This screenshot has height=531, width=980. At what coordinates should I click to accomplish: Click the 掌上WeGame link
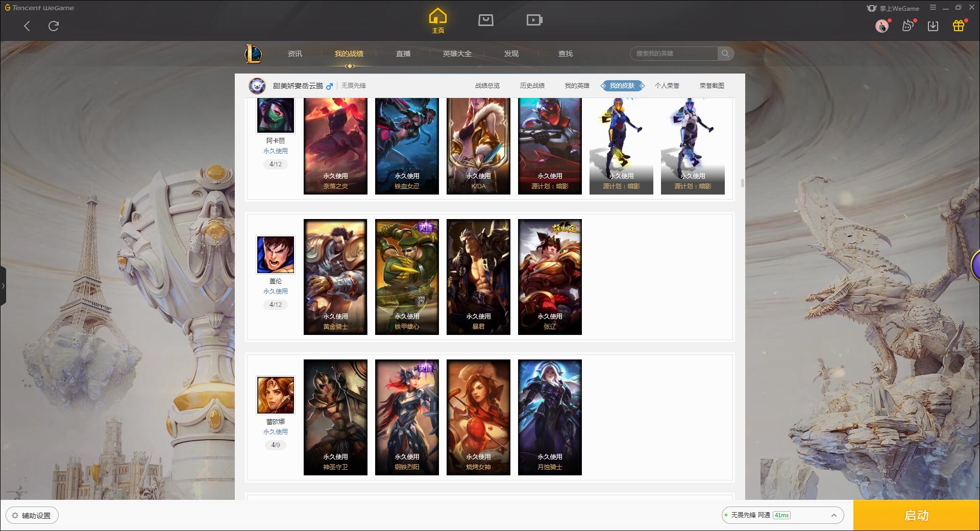[893, 8]
